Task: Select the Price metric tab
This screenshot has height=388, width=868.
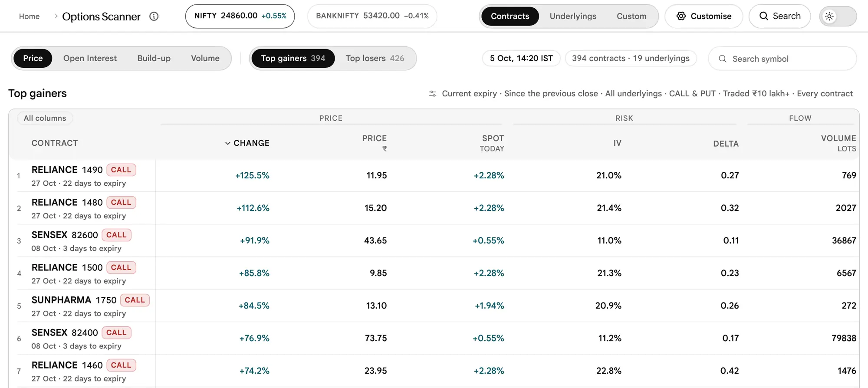Action: tap(33, 59)
